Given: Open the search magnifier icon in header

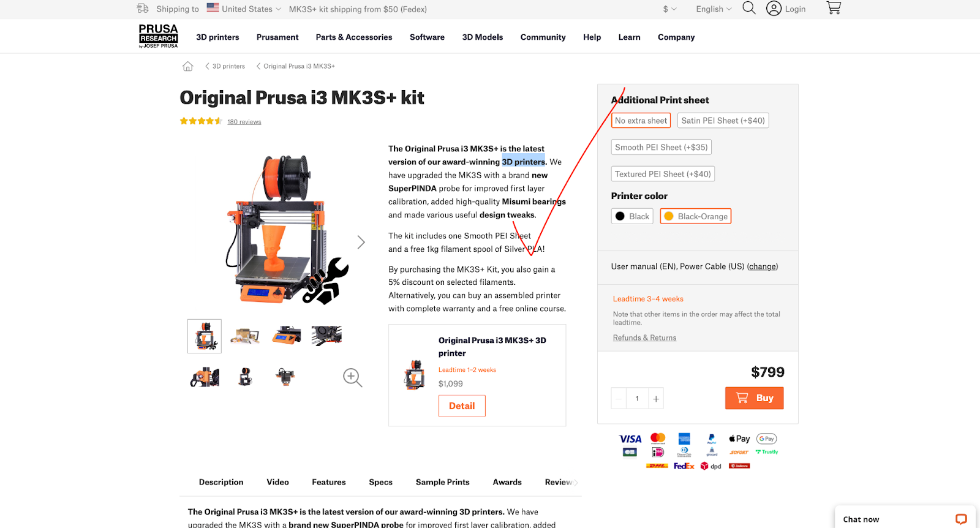Looking at the screenshot, I should tap(748, 8).
